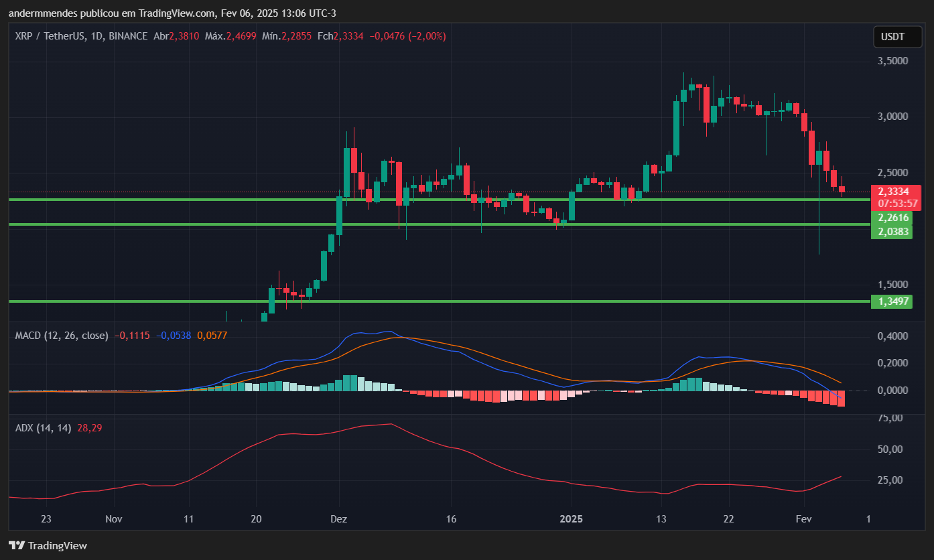Click the Dez label on time axis
The image size is (934, 560).
pyautogui.click(x=339, y=518)
